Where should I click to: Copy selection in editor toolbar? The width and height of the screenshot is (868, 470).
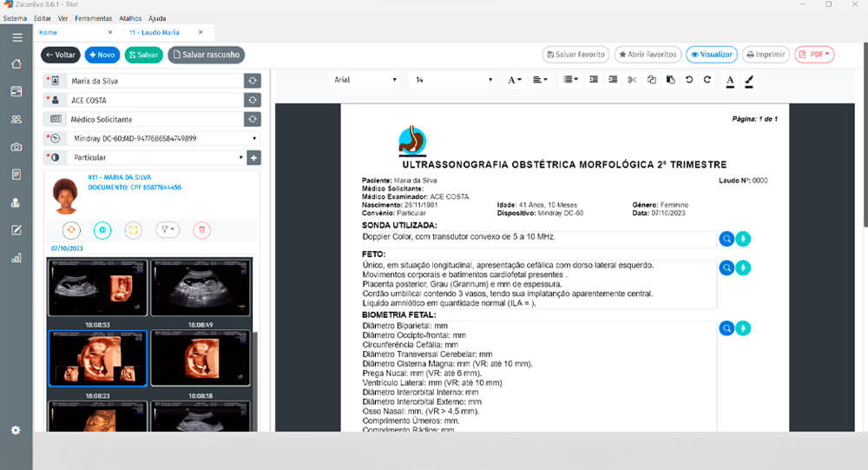click(652, 80)
